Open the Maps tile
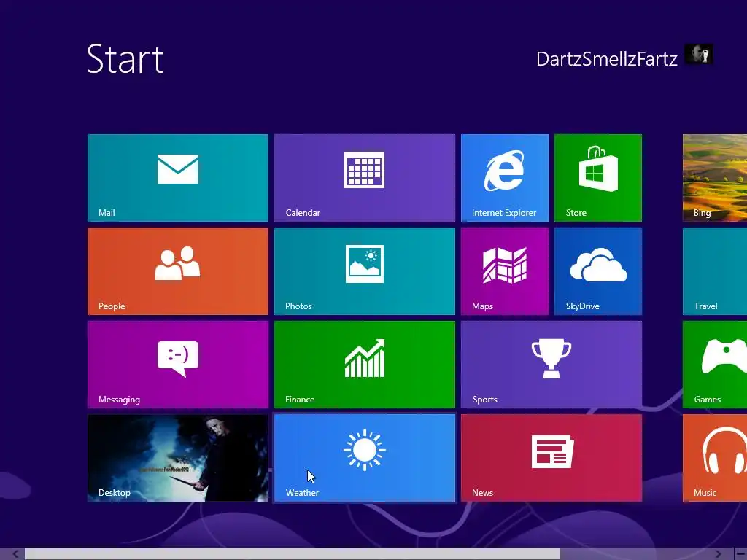The width and height of the screenshot is (747, 560). (505, 271)
